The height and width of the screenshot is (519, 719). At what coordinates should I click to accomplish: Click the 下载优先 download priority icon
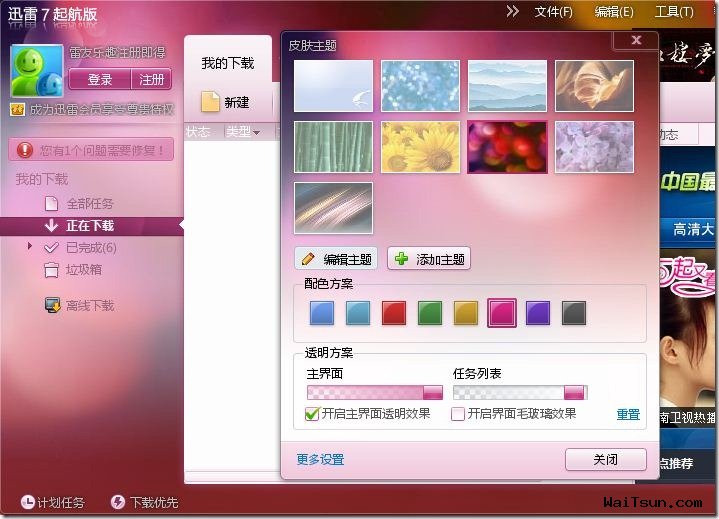[x=118, y=502]
